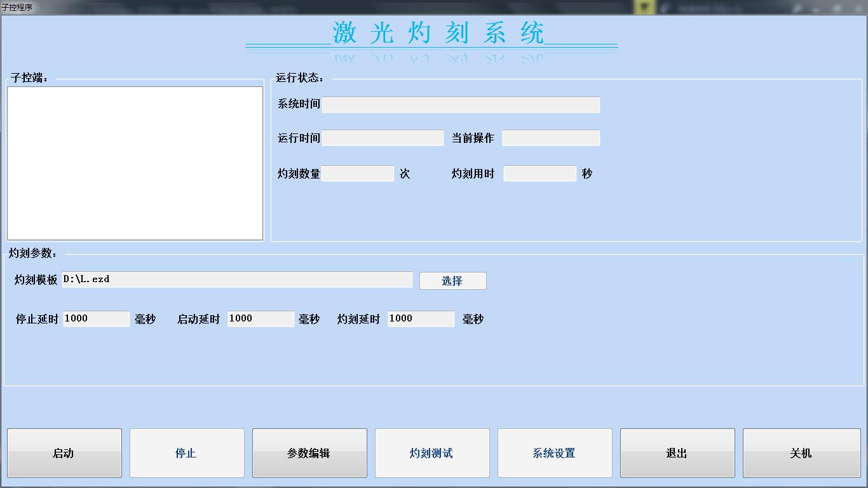Click the 灼刻模板 path field
868x488 pixels.
(x=237, y=280)
